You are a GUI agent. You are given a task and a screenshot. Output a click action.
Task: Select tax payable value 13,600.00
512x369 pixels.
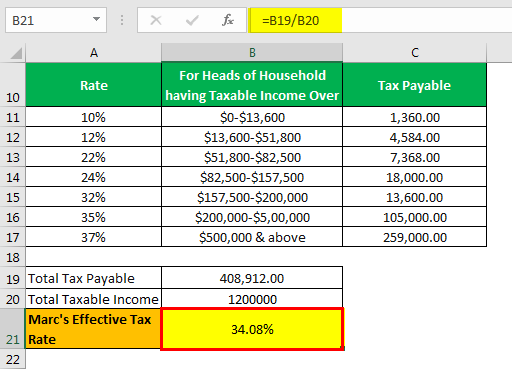click(415, 197)
